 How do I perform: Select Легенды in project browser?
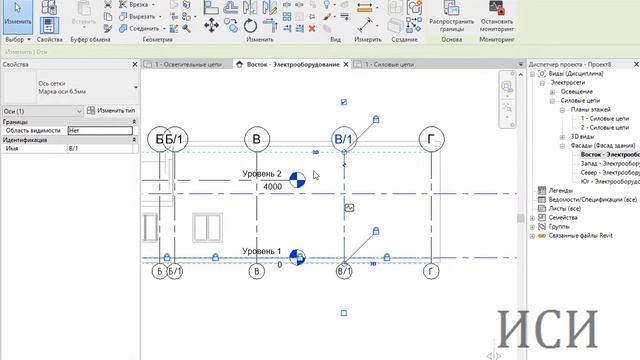coord(560,191)
